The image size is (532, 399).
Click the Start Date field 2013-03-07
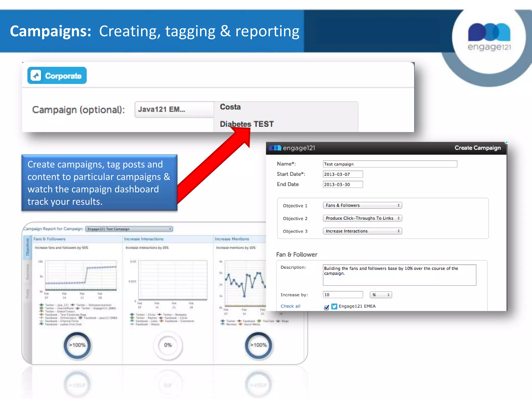(343, 174)
